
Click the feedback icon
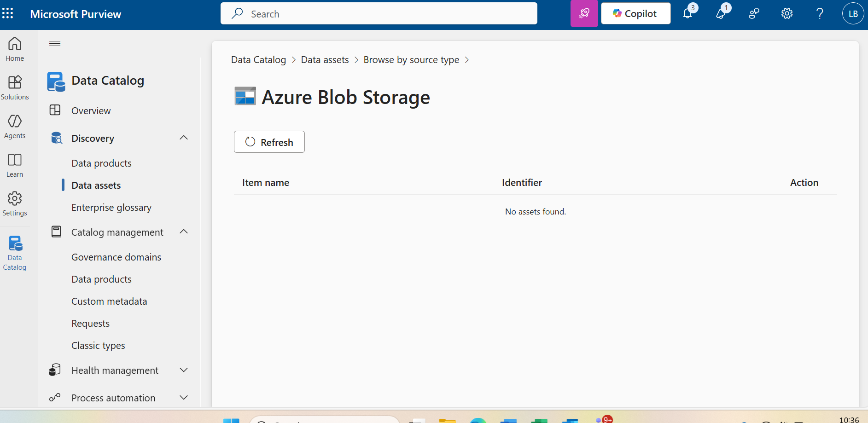point(754,13)
